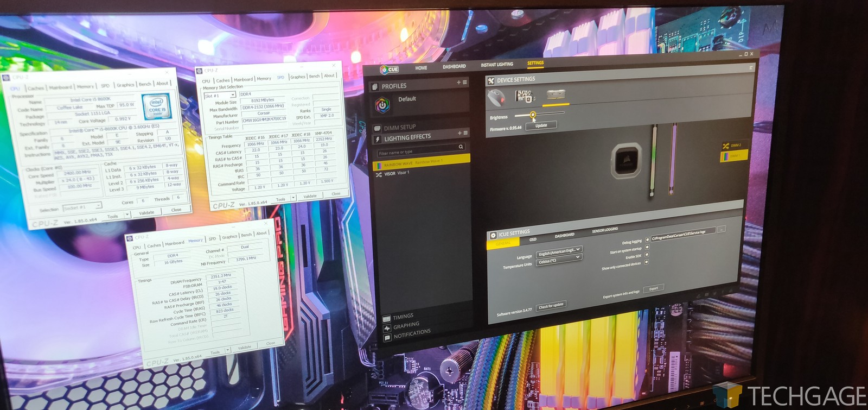The height and width of the screenshot is (410, 868).
Task: Open the Timings panel icon
Action: [386, 319]
